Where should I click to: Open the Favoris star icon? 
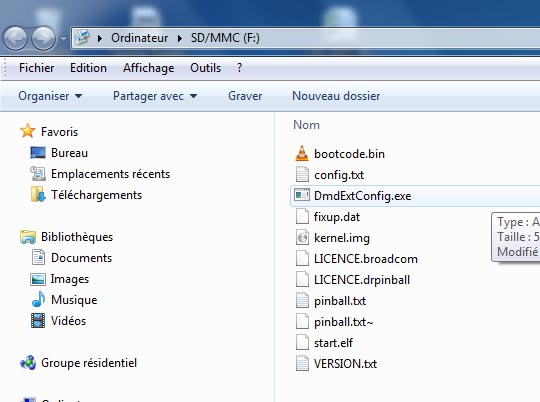click(28, 131)
